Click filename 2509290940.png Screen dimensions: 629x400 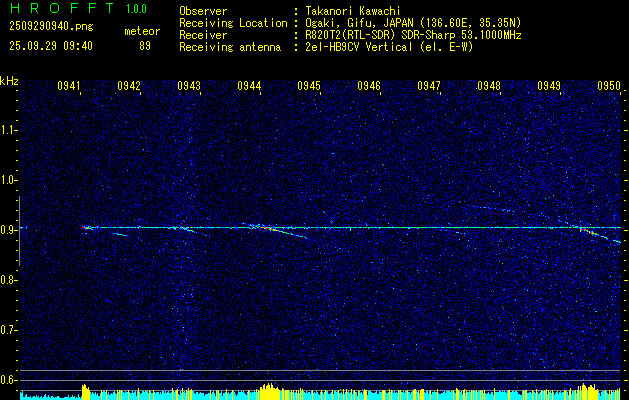(51, 26)
